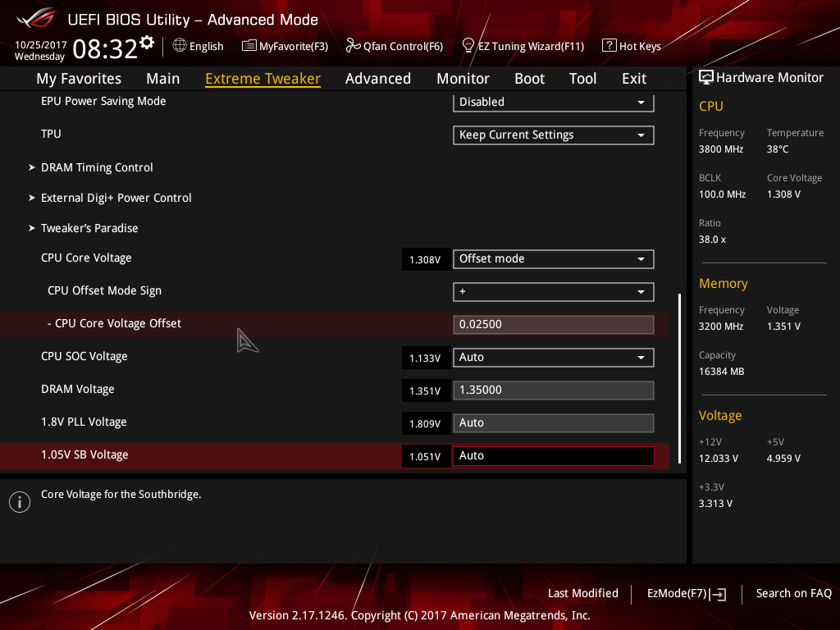
Task: Open CPU Offset Mode Sign dropdown
Action: point(554,292)
